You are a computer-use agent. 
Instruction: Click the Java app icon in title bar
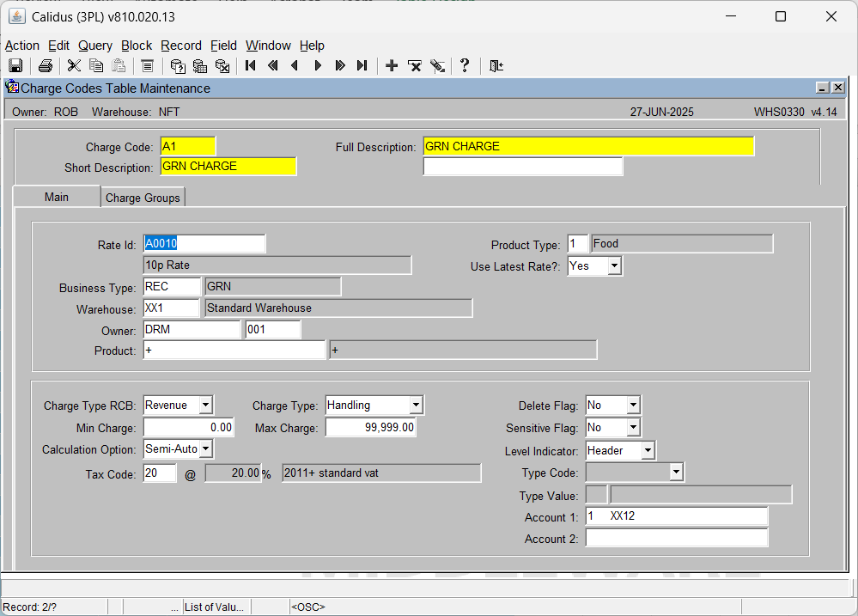point(17,16)
